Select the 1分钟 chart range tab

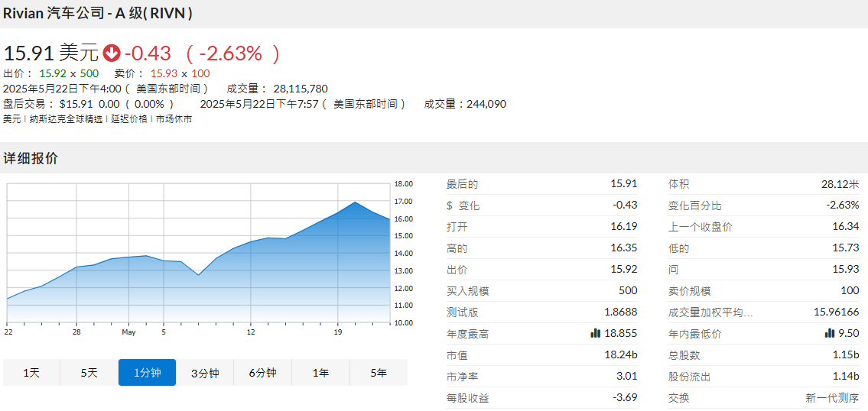tap(148, 373)
